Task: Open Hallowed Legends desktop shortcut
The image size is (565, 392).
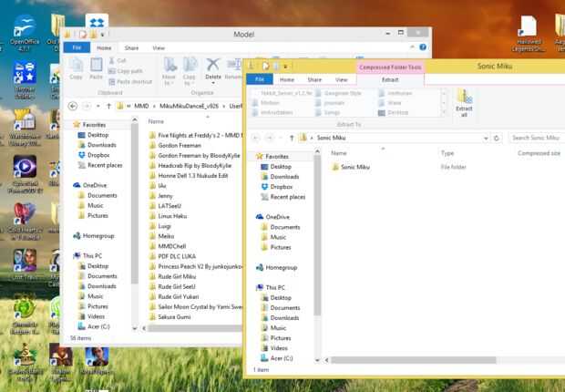Action: [x=529, y=33]
